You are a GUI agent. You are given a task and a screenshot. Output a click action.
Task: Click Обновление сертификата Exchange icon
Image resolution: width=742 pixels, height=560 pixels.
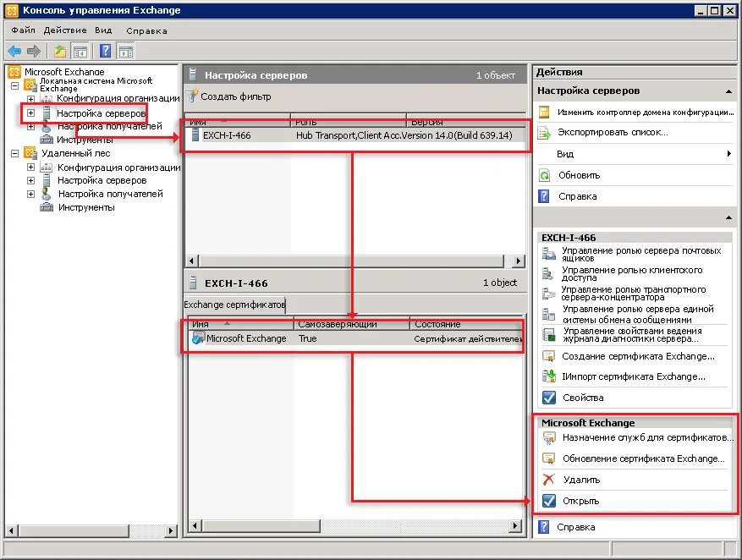pos(548,458)
